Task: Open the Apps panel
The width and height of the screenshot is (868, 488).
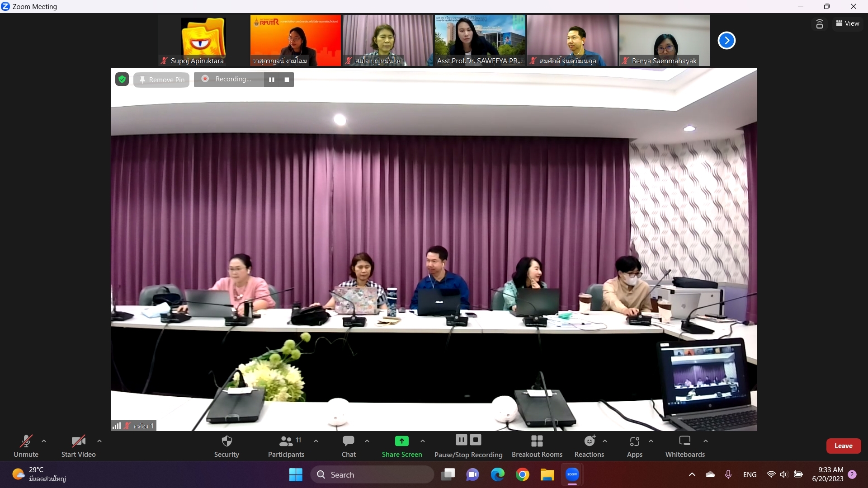Action: (x=635, y=446)
